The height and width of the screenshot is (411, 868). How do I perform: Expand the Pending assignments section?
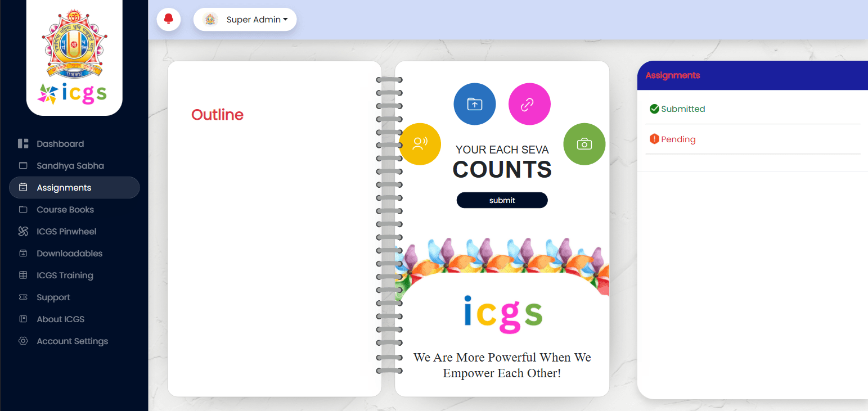[x=678, y=139]
